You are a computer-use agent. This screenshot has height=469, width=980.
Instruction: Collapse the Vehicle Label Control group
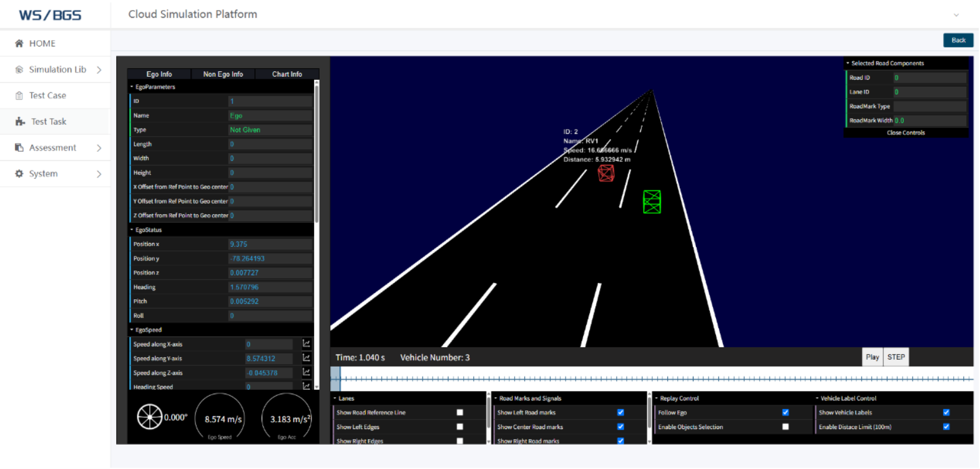coord(817,398)
